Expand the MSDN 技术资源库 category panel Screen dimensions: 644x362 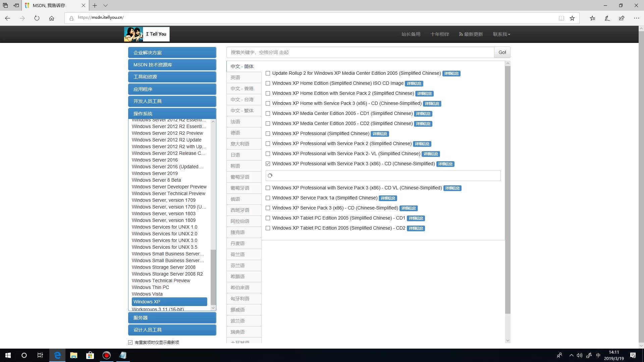pyautogui.click(x=172, y=65)
